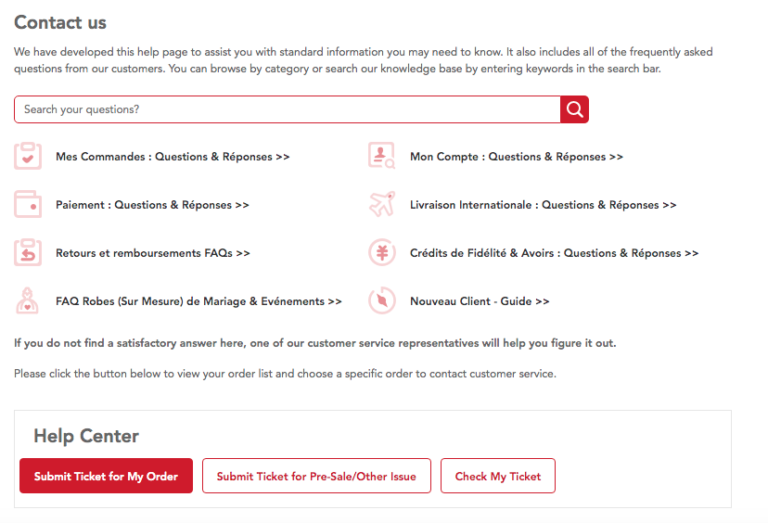Open Retours et remboursements FAQs link
The height and width of the screenshot is (523, 768).
pyautogui.click(x=152, y=253)
